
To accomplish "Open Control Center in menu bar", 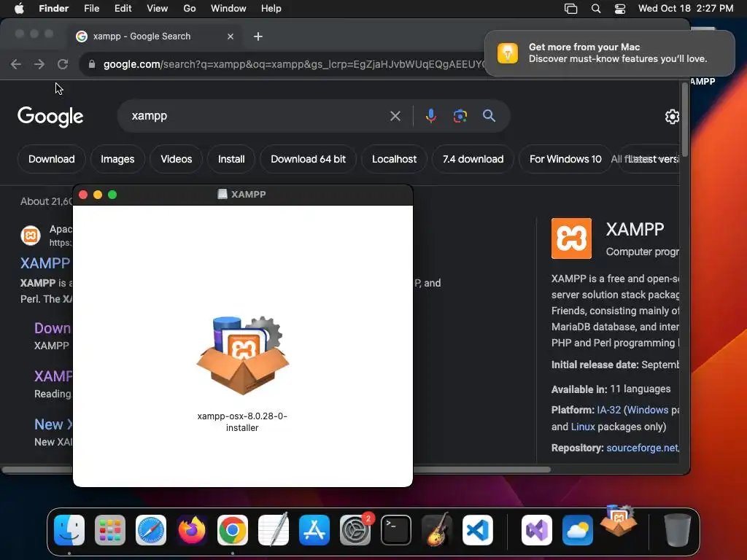I will point(620,8).
